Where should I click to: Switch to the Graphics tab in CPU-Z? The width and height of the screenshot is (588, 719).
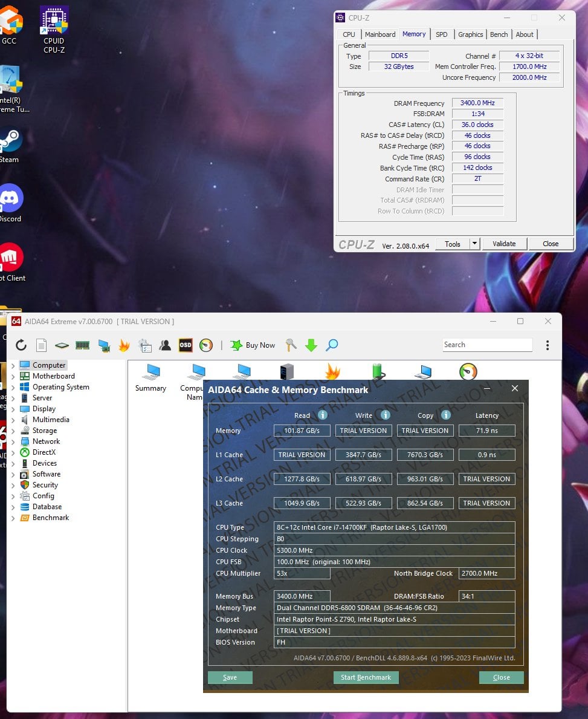click(x=470, y=34)
